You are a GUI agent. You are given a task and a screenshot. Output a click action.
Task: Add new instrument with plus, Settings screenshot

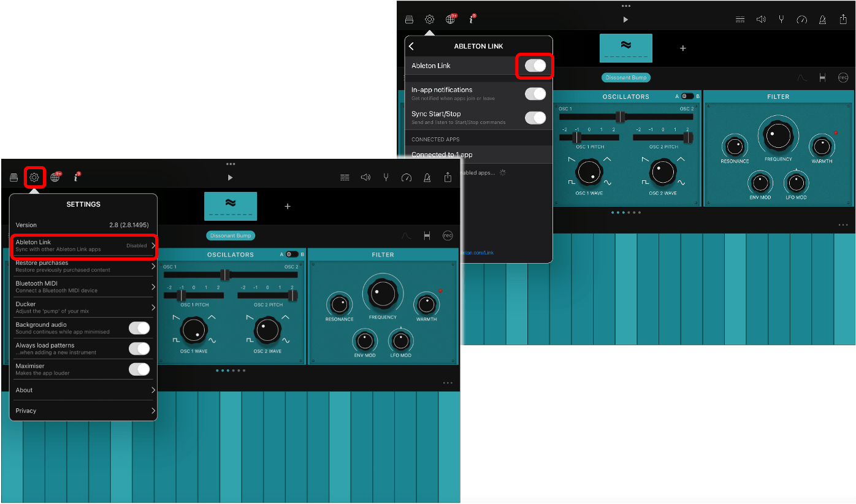[288, 206]
